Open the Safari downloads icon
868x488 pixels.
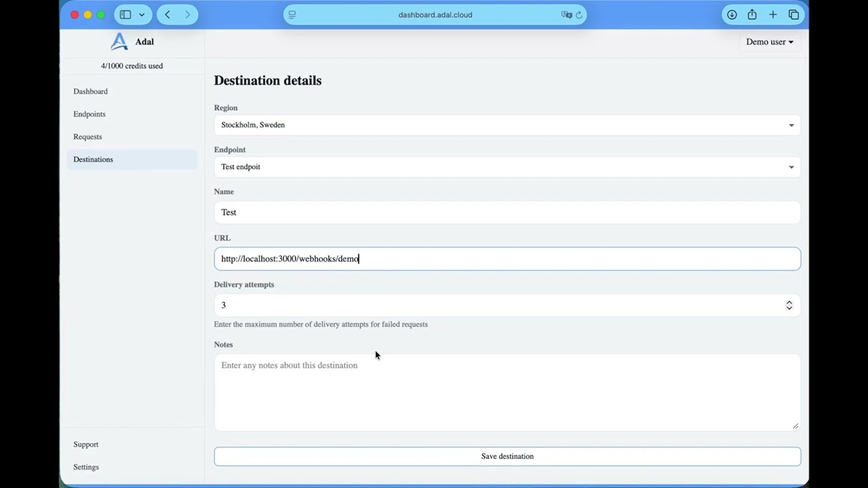click(x=732, y=15)
